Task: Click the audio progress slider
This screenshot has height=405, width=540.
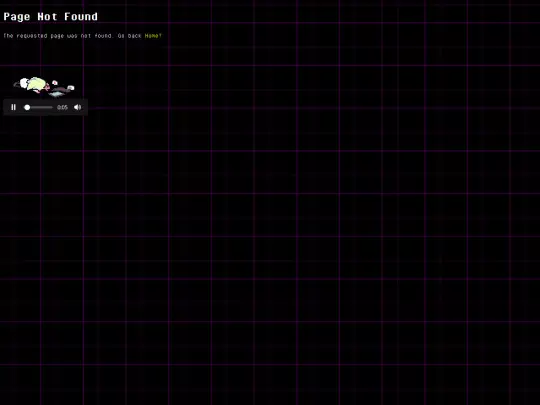Action: point(38,107)
